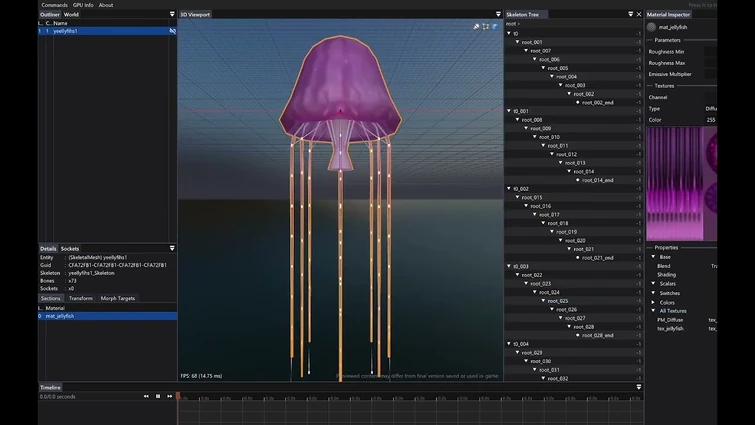This screenshot has width=755, height=425.
Task: Collapse the root_015 bone in Skeleton Tree
Action: coord(518,197)
